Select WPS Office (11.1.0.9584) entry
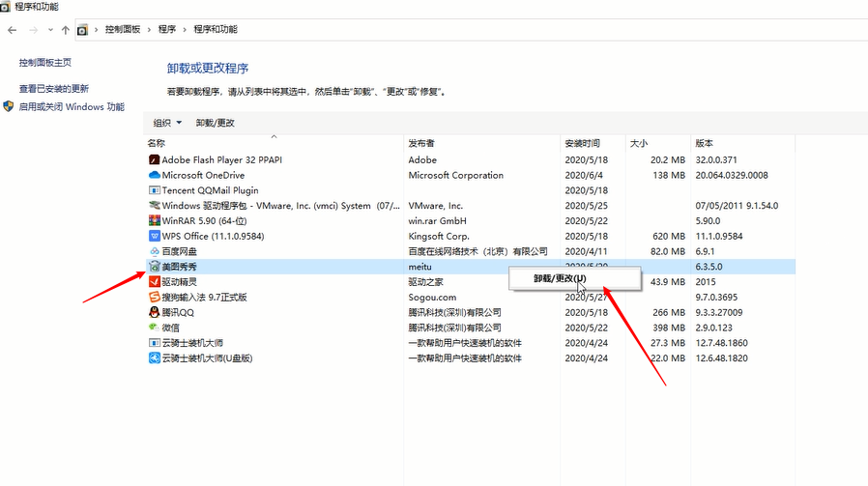This screenshot has height=486, width=868. (x=213, y=237)
